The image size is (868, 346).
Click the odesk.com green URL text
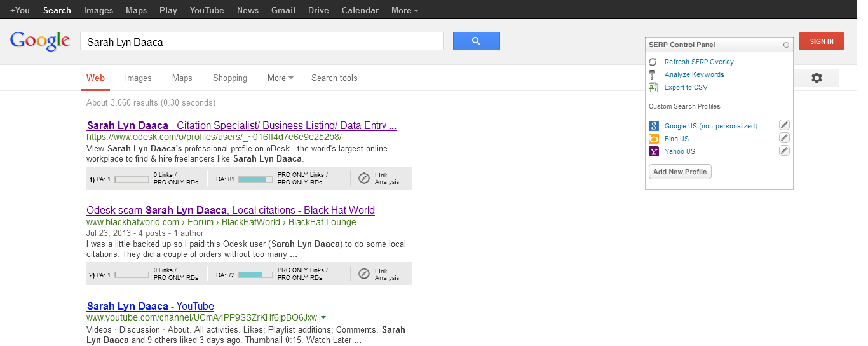214,137
